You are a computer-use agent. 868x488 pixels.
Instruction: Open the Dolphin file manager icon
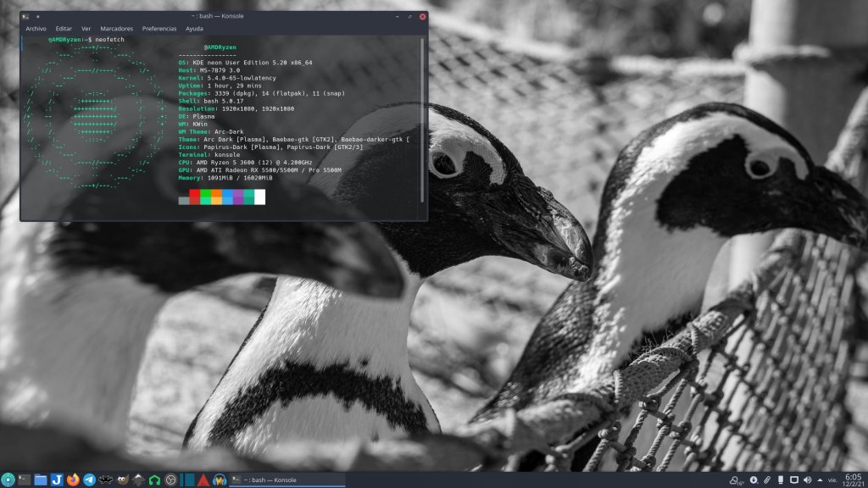(41, 480)
